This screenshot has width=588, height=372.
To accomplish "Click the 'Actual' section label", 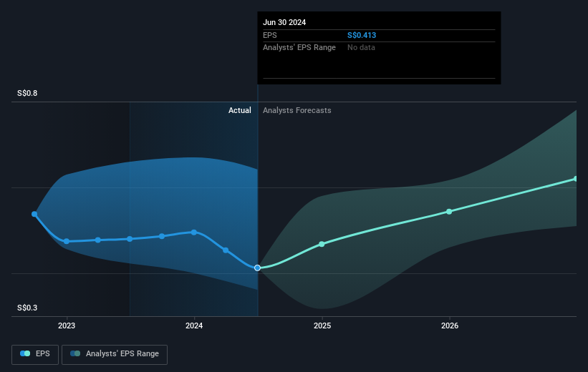I will (240, 110).
